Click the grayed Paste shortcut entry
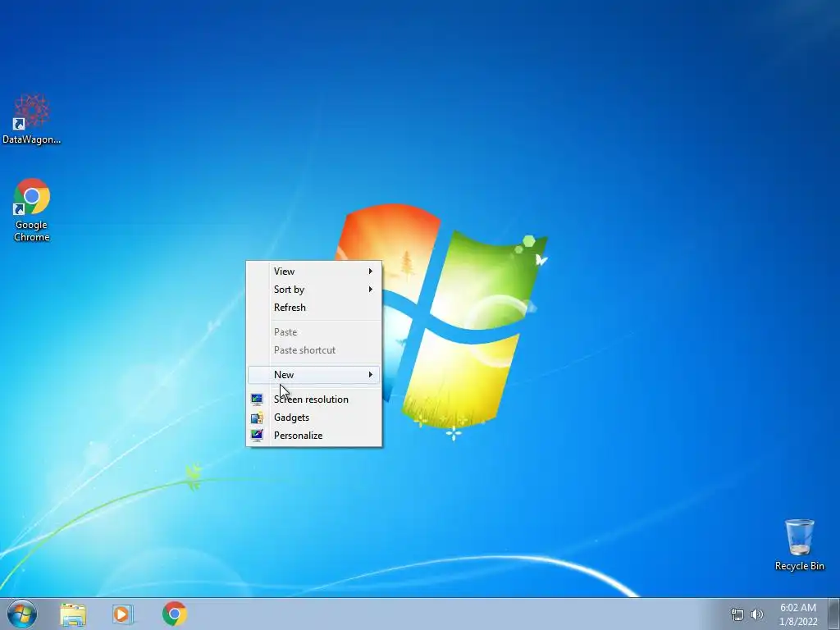The width and height of the screenshot is (840, 630). point(314,350)
